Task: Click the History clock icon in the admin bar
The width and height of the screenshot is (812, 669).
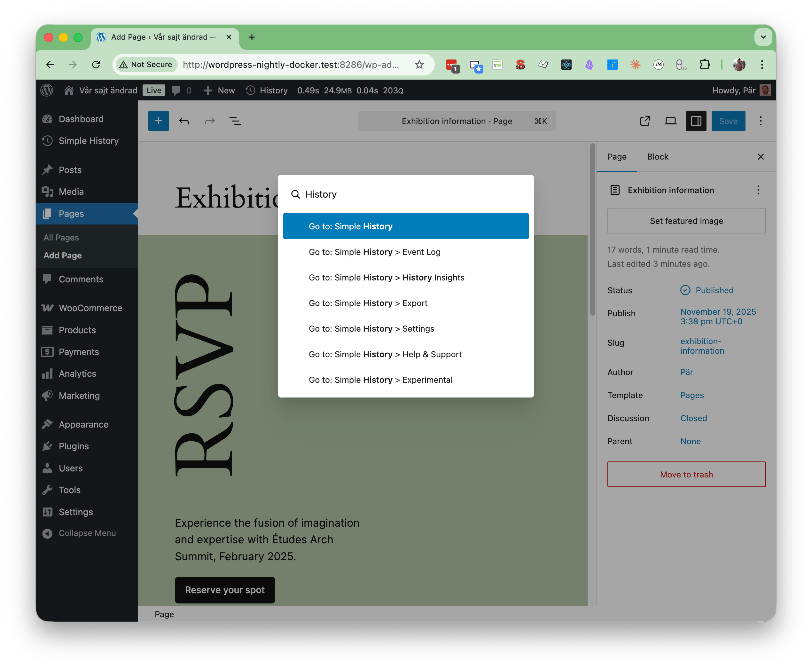Action: tap(250, 90)
